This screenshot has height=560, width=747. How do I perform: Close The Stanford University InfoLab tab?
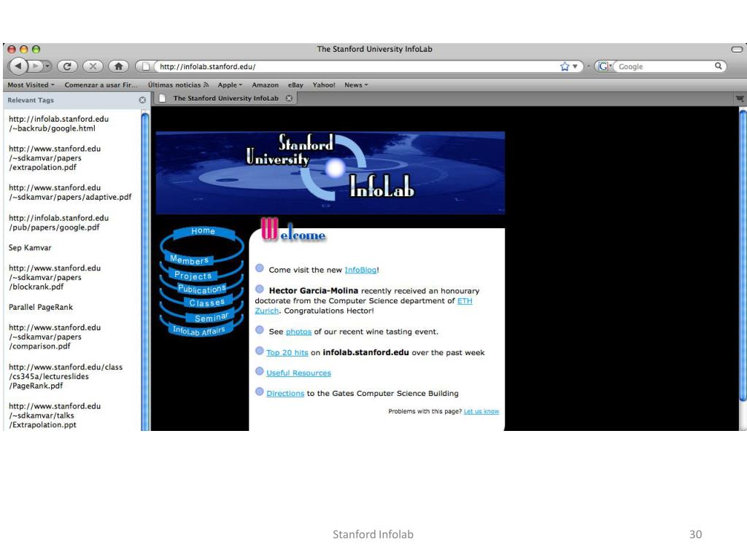(x=289, y=98)
